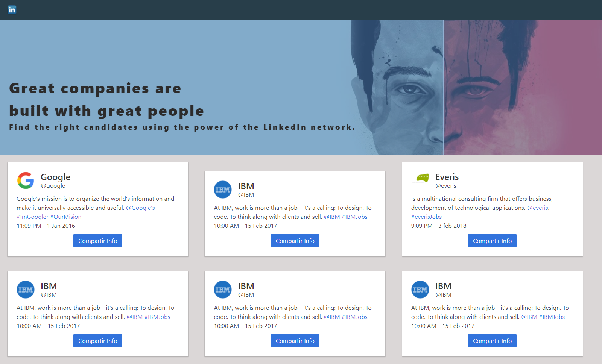The image size is (602, 364).
Task: Click Compartir Info in the bottom left IBM card
Action: (x=98, y=341)
